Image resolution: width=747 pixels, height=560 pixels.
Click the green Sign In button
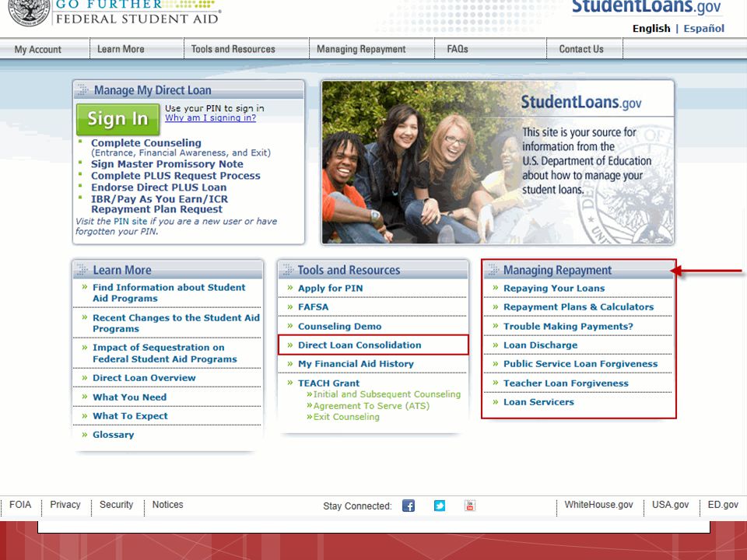point(117,119)
